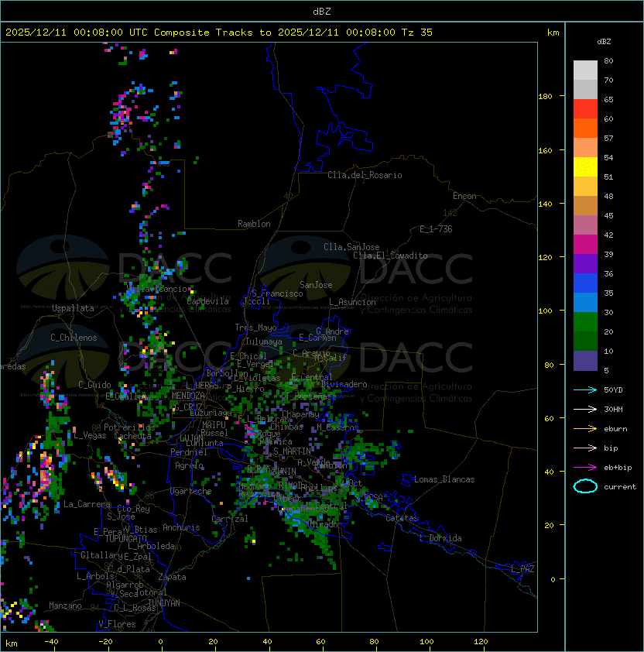Click the 'G_Andre' map label
Screen dimensions: 644x652
pos(332,331)
